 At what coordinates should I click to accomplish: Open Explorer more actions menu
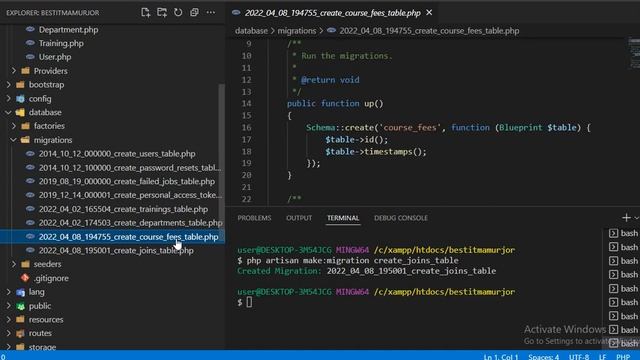(211, 12)
